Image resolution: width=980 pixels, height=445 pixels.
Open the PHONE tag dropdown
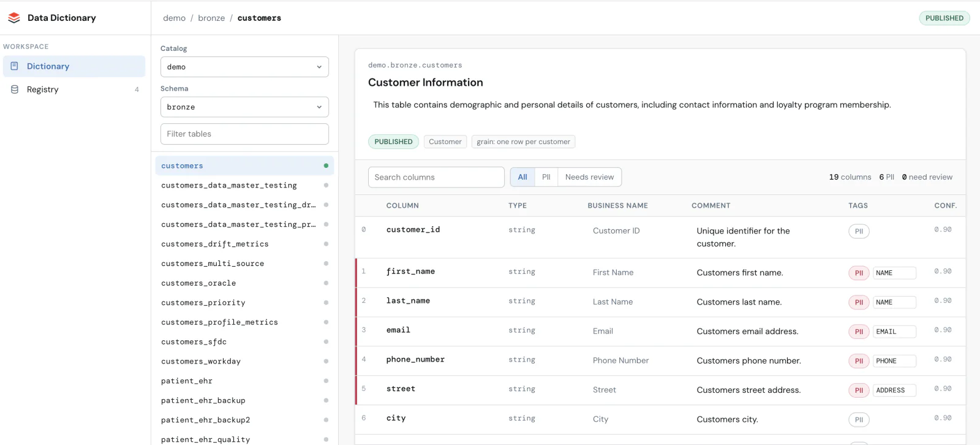click(894, 361)
